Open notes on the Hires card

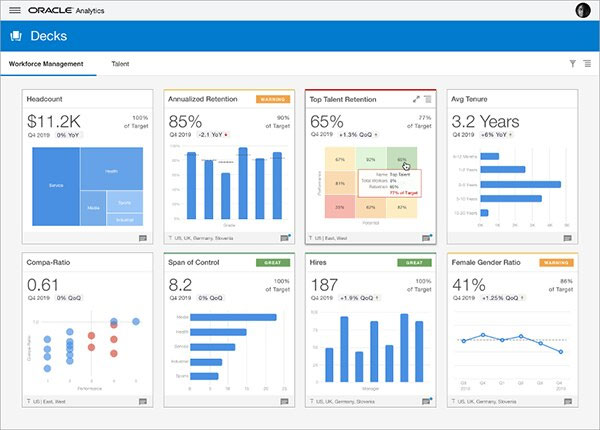[x=426, y=401]
